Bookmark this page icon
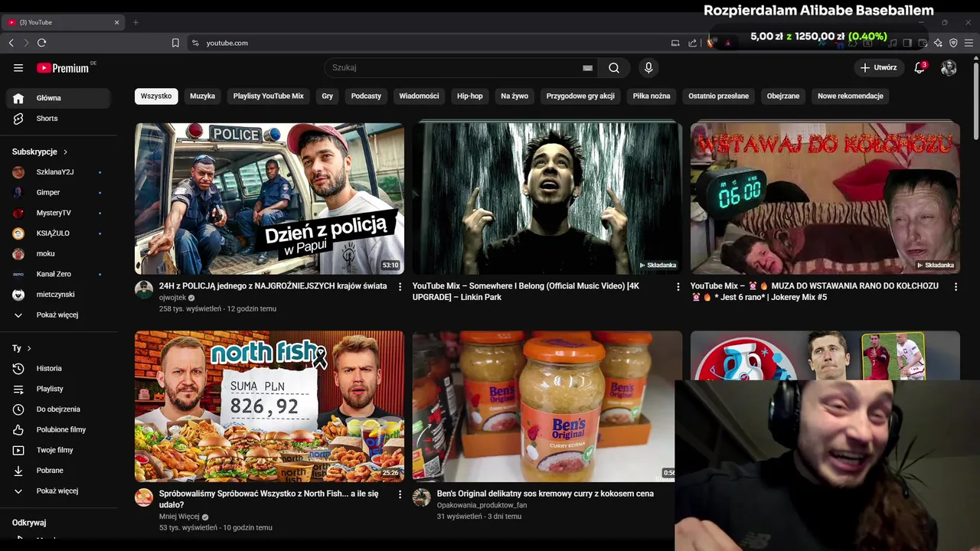The image size is (980, 551). [175, 43]
